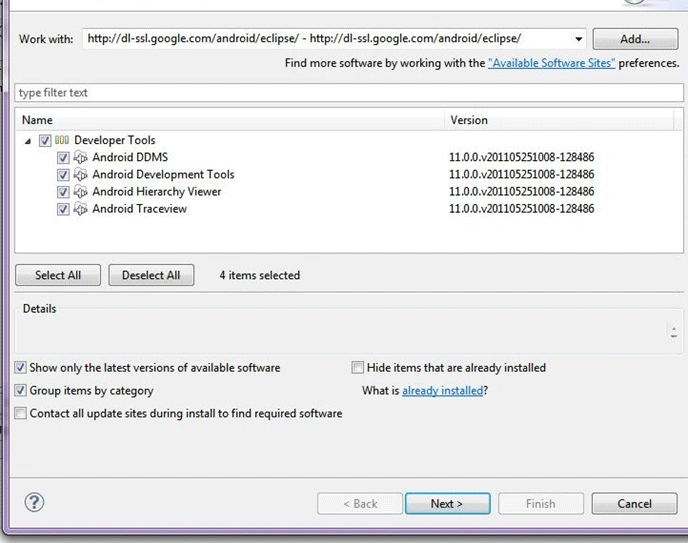Click the Add... button
The image size is (688, 543).
click(x=635, y=39)
